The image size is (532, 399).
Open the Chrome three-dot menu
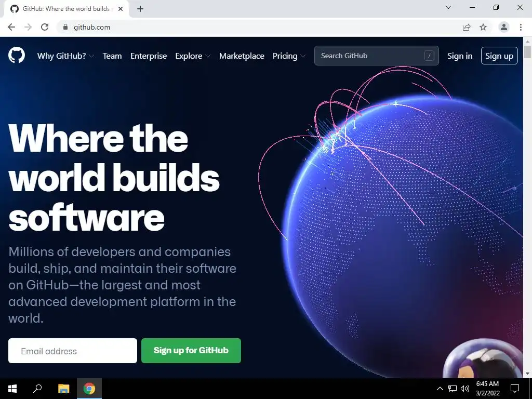point(521,27)
